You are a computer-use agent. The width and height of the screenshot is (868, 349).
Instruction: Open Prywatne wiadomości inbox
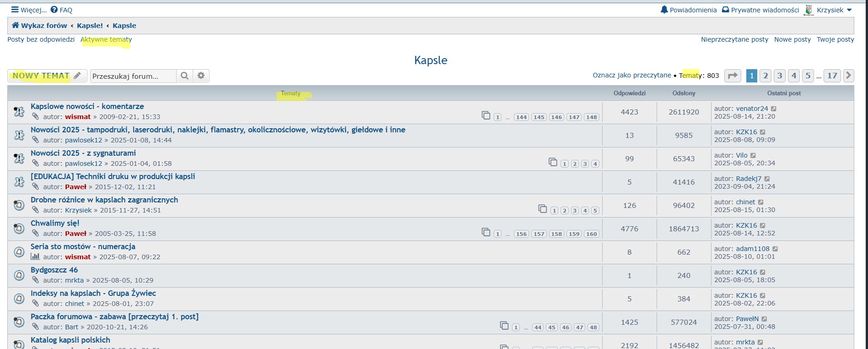pos(760,10)
